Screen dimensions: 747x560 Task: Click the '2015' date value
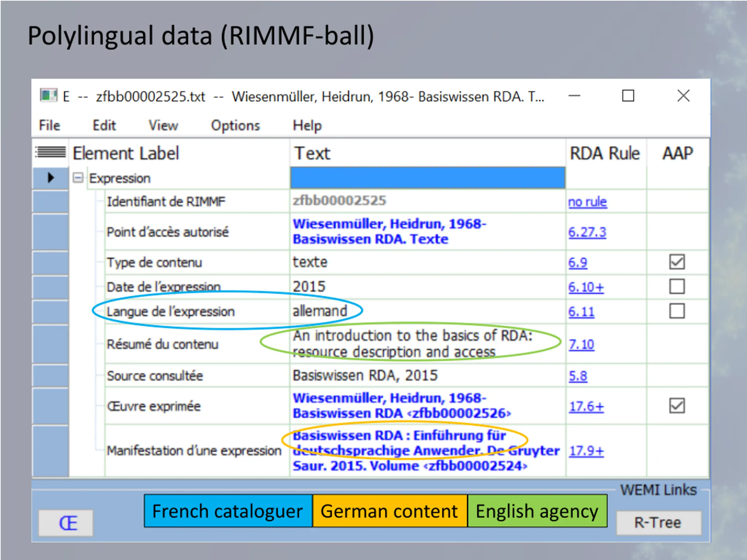(x=309, y=287)
